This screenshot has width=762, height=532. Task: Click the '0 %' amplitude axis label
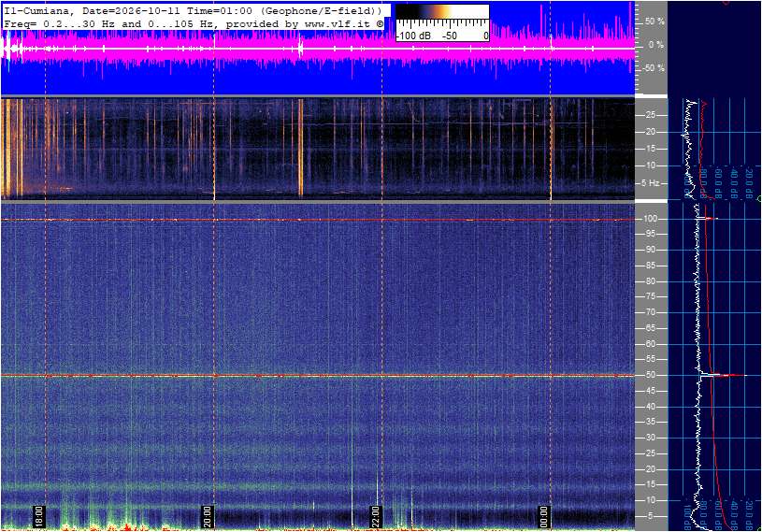pos(656,45)
